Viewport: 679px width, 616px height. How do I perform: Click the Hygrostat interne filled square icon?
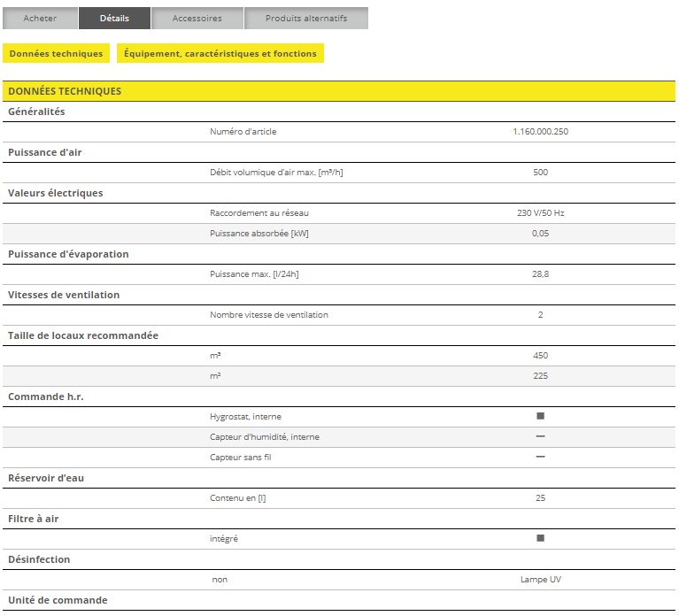[540, 416]
